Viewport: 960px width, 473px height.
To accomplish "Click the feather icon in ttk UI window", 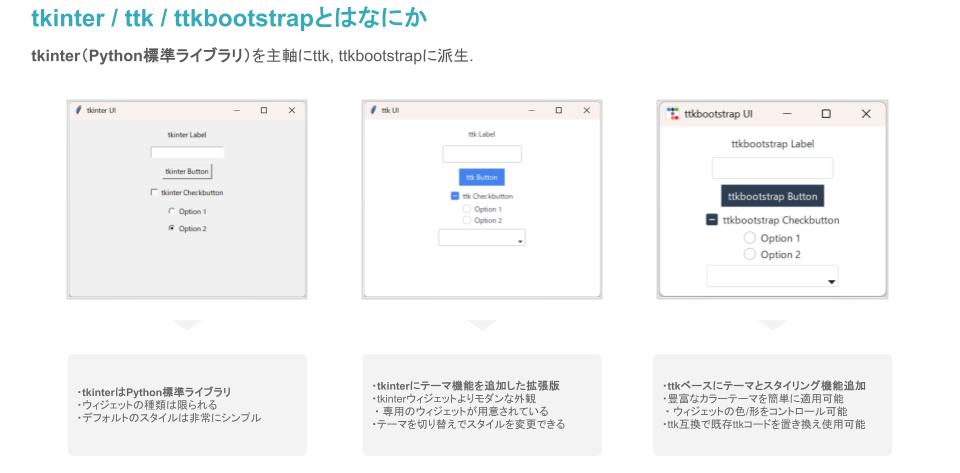I will (373, 110).
